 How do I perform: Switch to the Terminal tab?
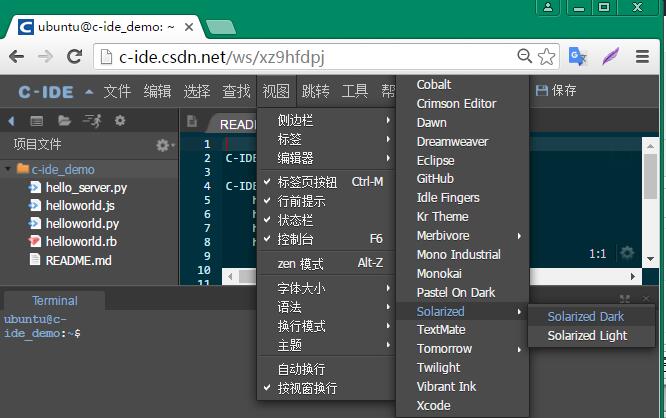[x=55, y=301]
